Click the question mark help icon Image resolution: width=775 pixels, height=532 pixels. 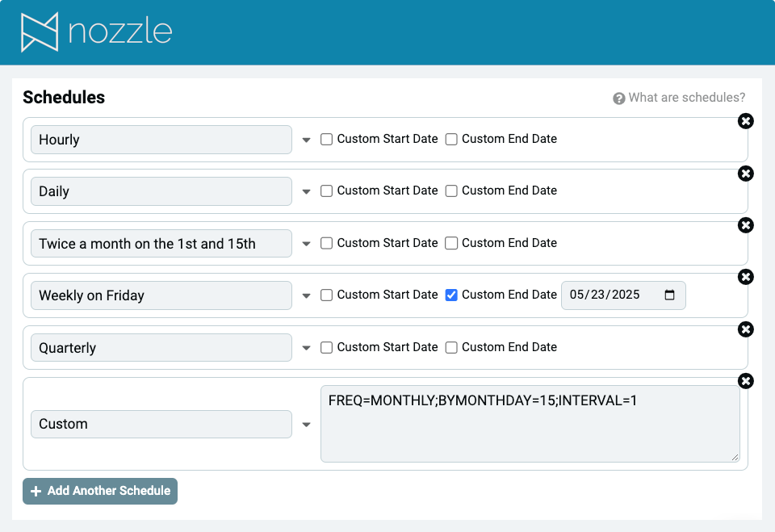pos(619,98)
